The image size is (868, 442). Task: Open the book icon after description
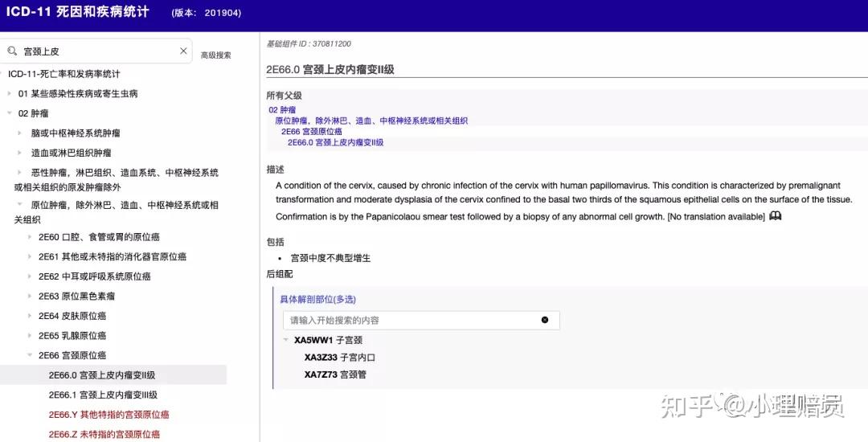click(776, 215)
